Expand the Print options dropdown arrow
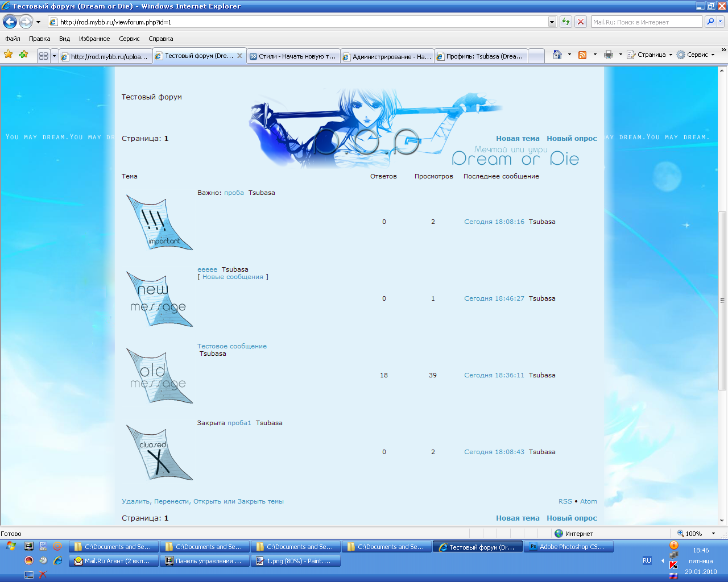 pyautogui.click(x=621, y=55)
